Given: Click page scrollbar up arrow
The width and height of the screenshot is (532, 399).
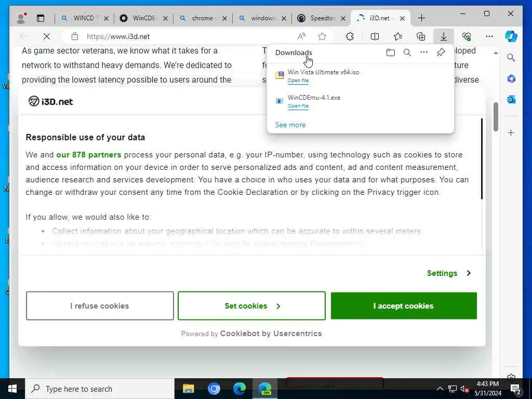Looking at the screenshot, I should 496,53.
